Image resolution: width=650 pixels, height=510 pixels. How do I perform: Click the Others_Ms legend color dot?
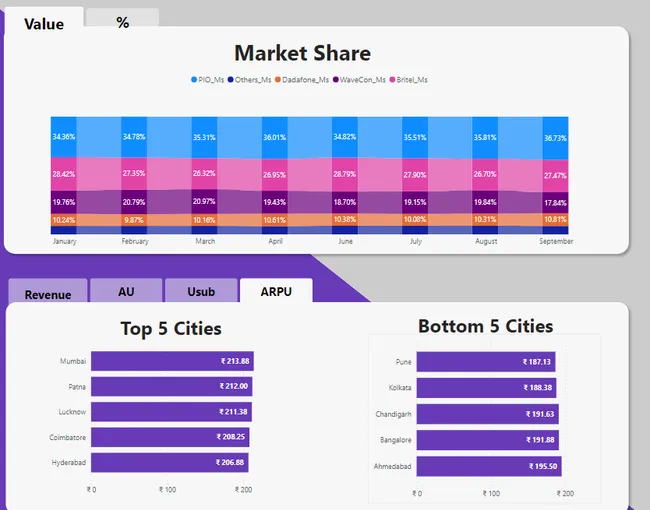click(x=230, y=80)
